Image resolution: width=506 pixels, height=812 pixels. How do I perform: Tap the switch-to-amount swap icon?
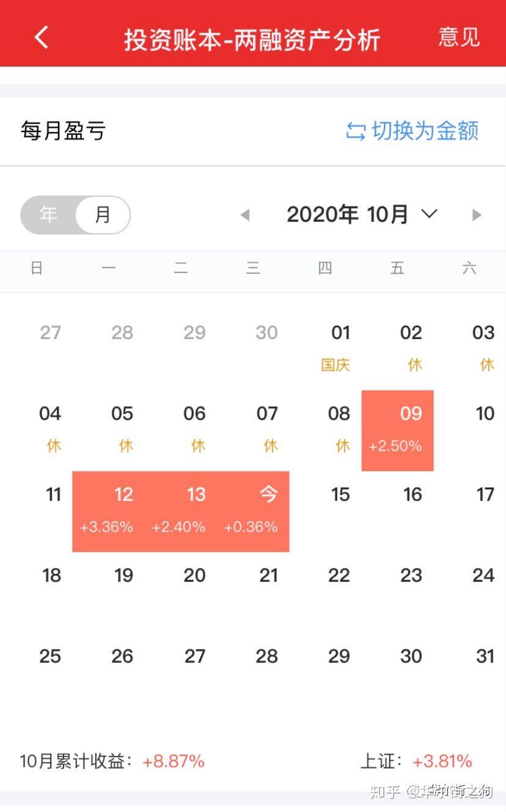pyautogui.click(x=356, y=131)
